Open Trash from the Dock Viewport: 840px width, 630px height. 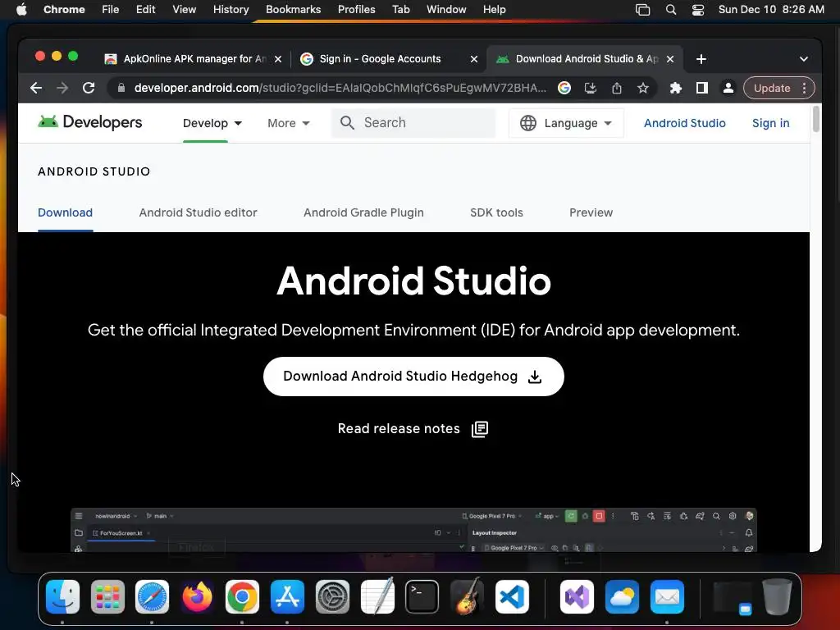coord(777,597)
